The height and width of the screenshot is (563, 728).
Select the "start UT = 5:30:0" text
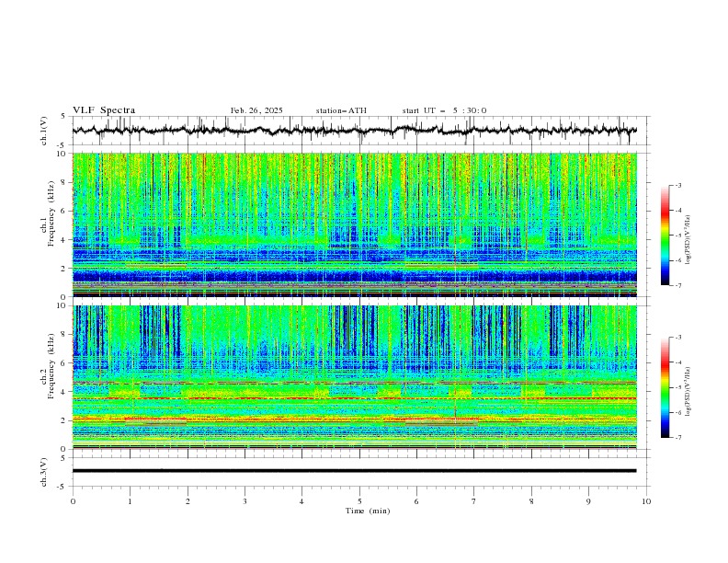point(444,110)
